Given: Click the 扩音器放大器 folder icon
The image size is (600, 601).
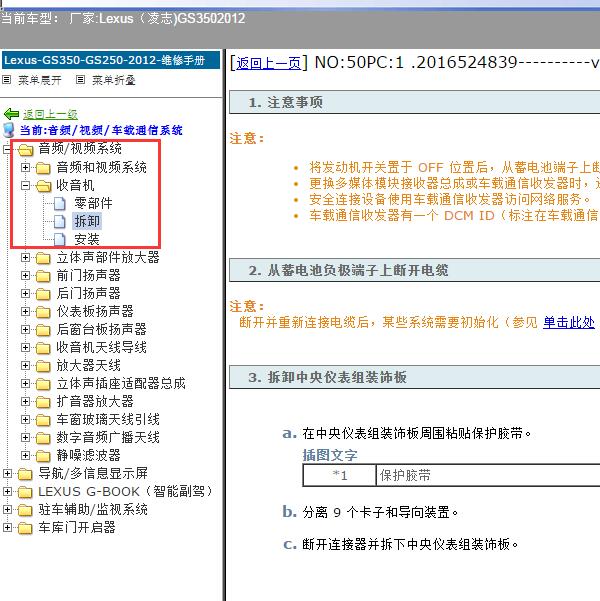Looking at the screenshot, I should 43,402.
